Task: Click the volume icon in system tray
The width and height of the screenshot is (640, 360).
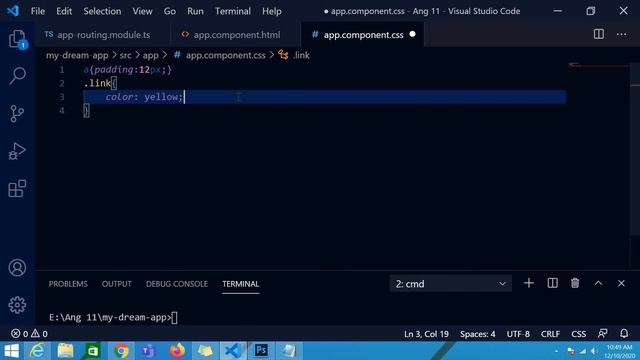Action: pos(594,351)
